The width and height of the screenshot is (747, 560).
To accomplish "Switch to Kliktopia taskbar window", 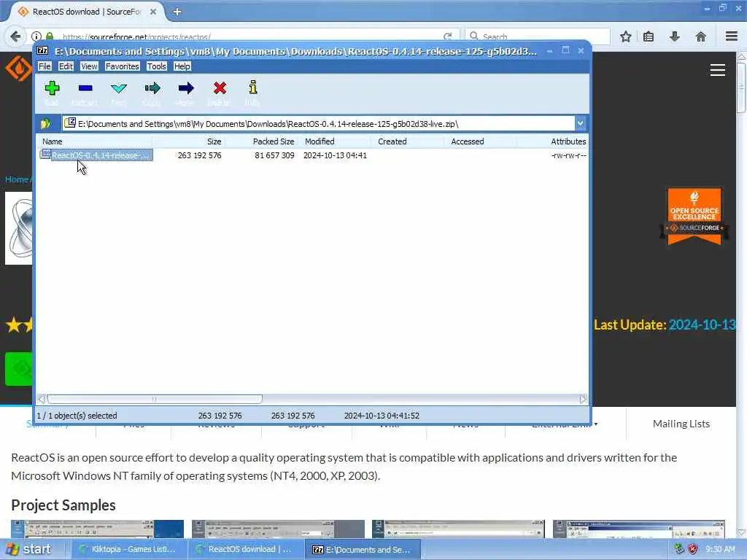I will point(128,550).
